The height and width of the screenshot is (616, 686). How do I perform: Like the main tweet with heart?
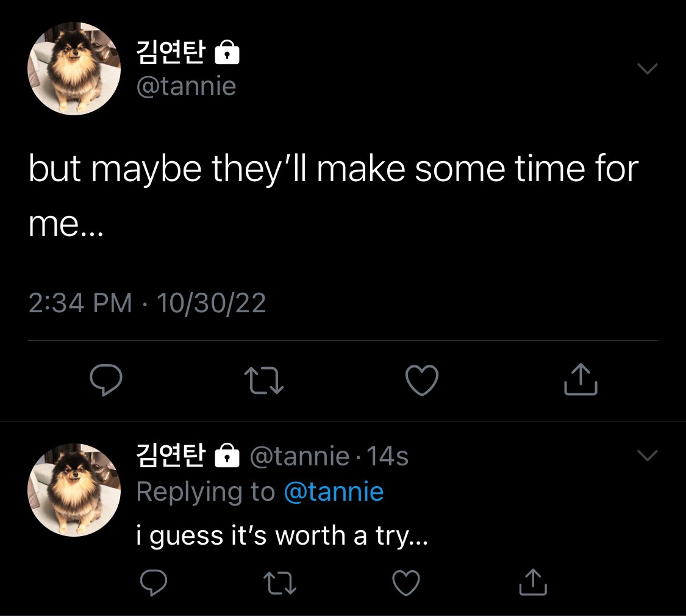[422, 380]
